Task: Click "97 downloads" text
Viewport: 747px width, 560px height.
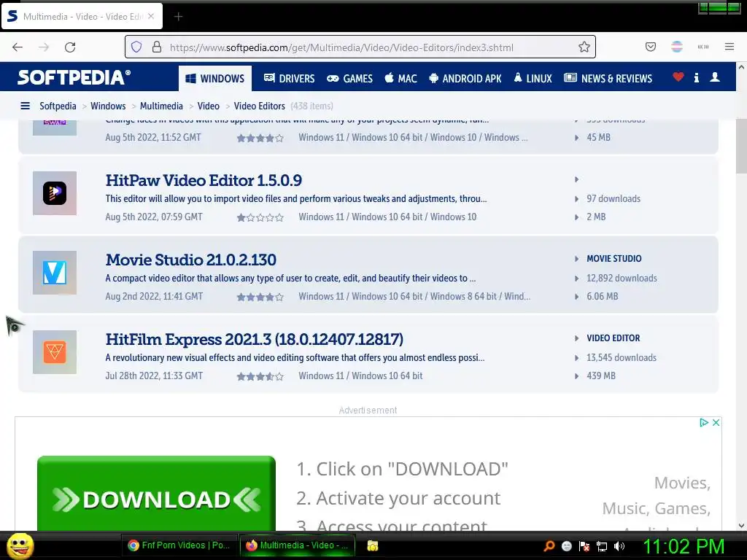Action: click(x=613, y=198)
